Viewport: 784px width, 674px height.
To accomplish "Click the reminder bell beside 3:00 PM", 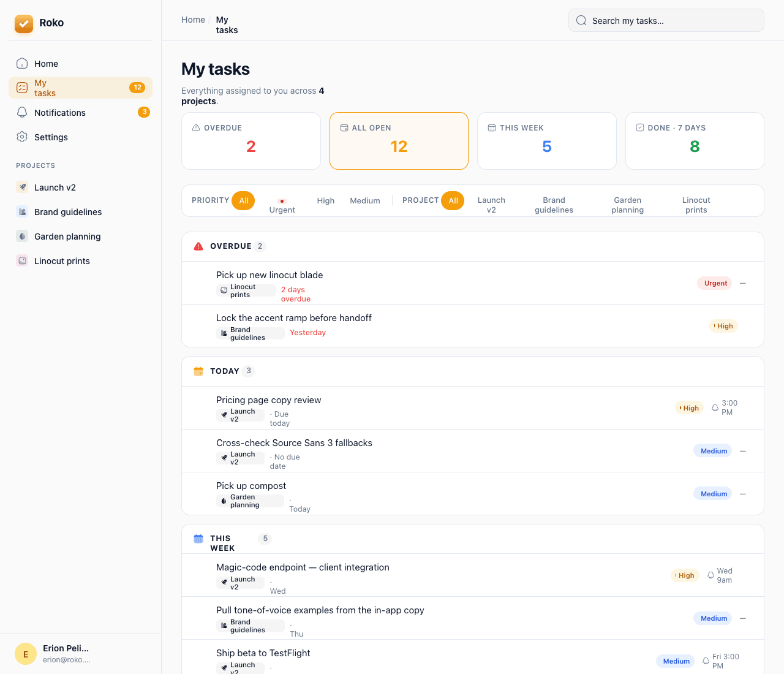I will [715, 407].
